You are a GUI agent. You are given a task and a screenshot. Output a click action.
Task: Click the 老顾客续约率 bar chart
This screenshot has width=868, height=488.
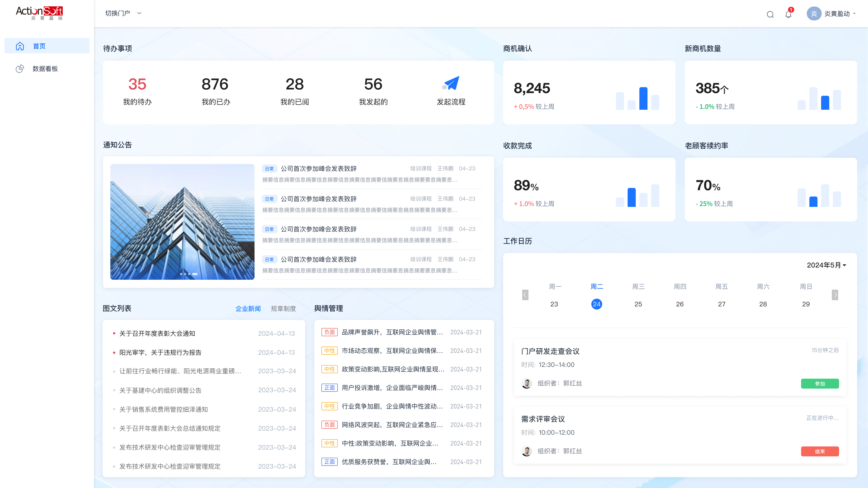click(x=819, y=195)
